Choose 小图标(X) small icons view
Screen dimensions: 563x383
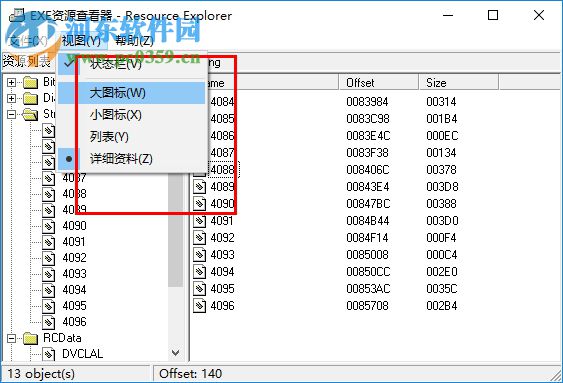tap(132, 115)
